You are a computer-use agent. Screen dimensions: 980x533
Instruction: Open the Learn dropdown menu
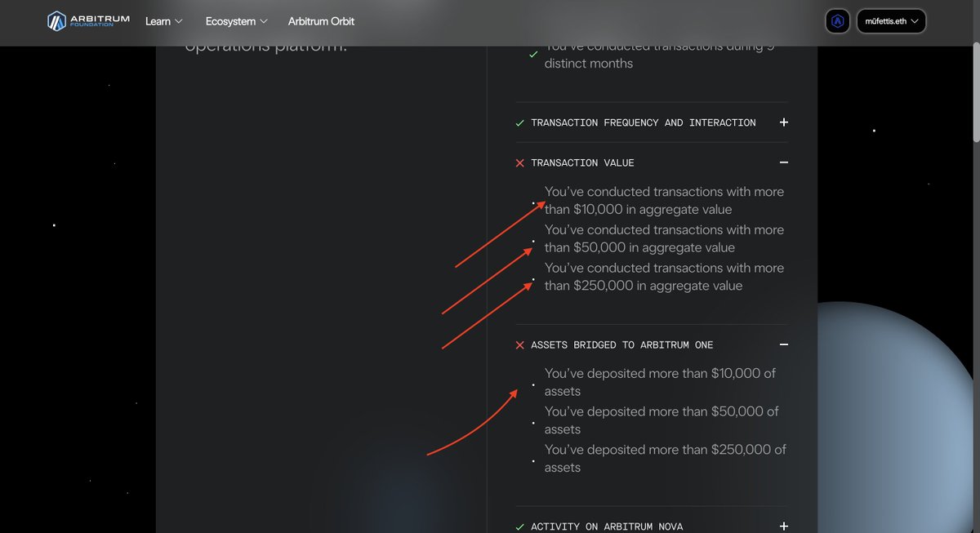164,21
